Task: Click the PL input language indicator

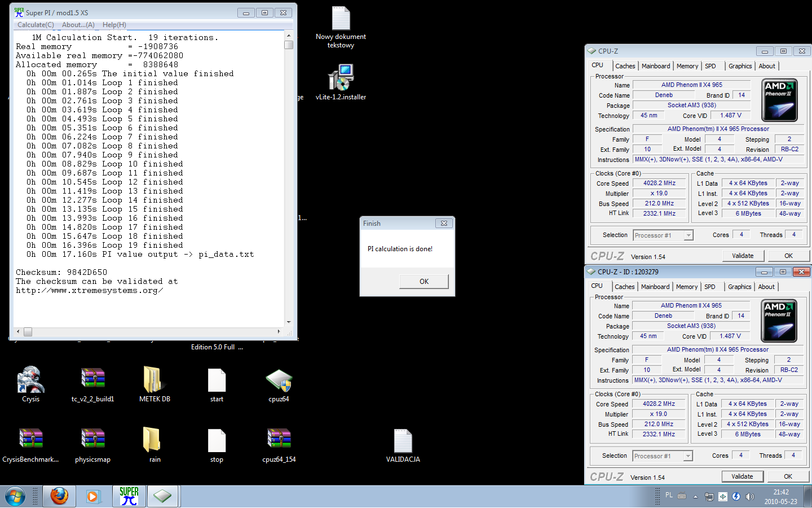Action: [x=669, y=495]
